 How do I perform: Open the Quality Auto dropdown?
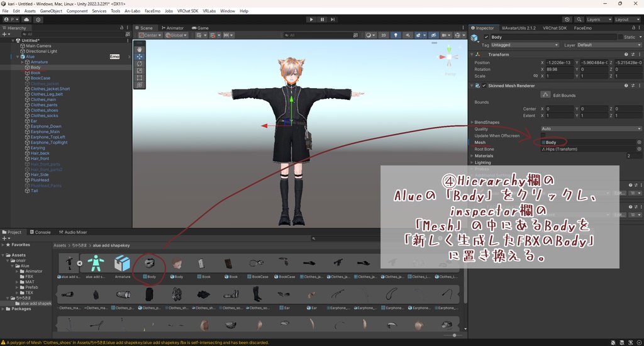(591, 128)
